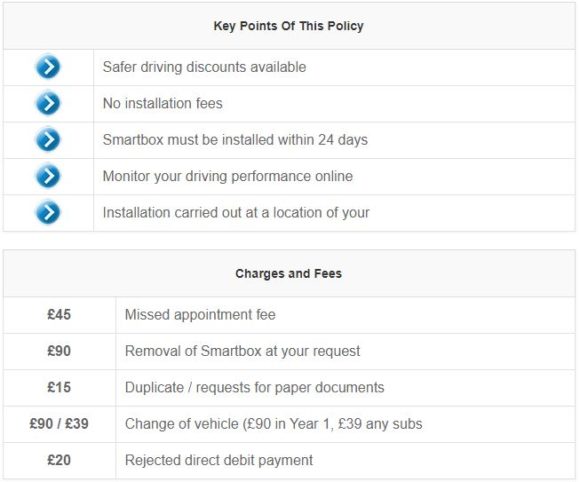
Task: Click Duplicate / requests for paper documents
Action: click(254, 387)
